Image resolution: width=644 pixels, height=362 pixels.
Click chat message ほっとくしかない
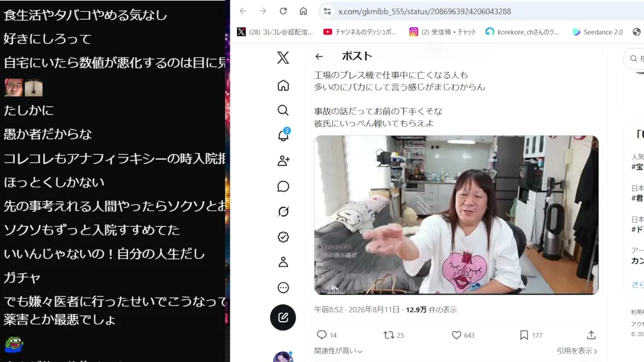tap(54, 182)
